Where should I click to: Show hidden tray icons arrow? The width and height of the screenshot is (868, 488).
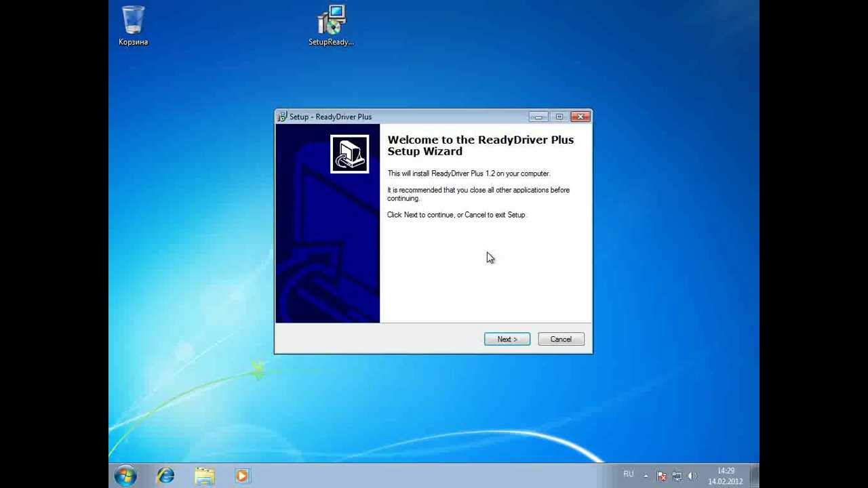click(x=646, y=476)
